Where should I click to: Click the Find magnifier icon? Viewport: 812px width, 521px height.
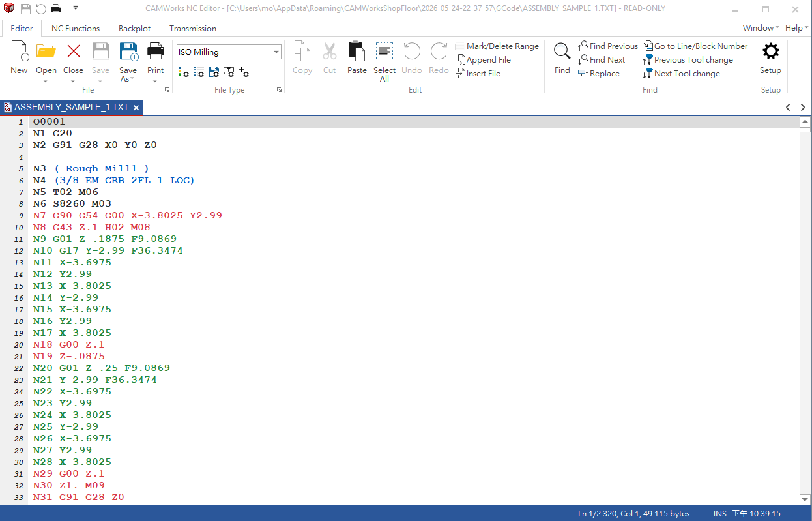(562, 52)
